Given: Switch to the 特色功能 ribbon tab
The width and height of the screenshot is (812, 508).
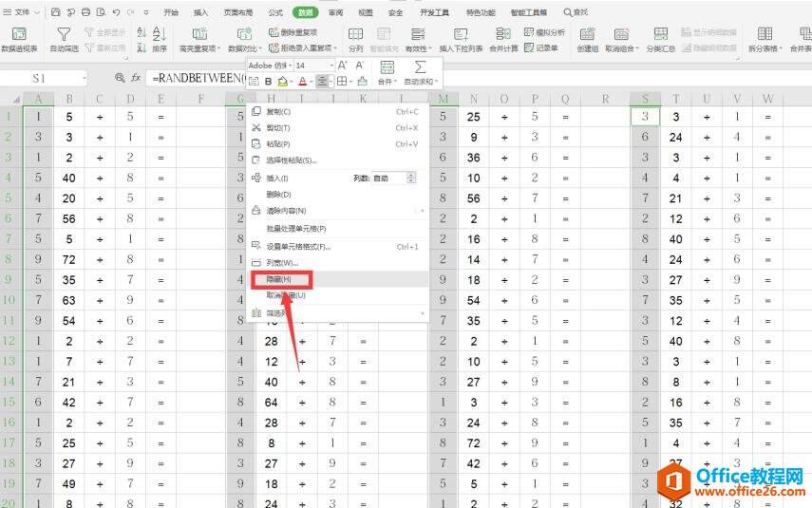Looking at the screenshot, I should tap(480, 12).
